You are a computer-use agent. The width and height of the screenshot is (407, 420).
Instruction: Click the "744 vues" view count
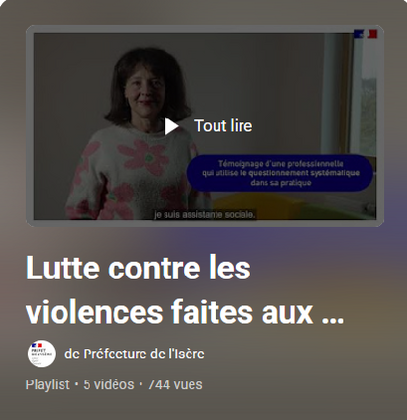pos(175,385)
